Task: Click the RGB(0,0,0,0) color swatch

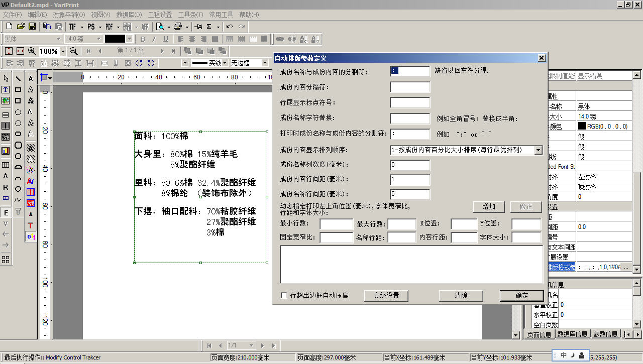Action: point(582,127)
